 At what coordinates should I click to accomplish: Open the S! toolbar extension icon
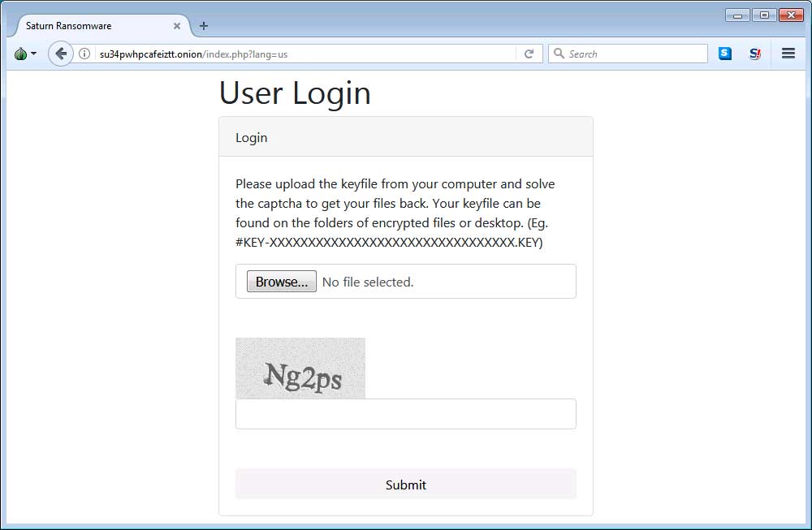(755, 54)
